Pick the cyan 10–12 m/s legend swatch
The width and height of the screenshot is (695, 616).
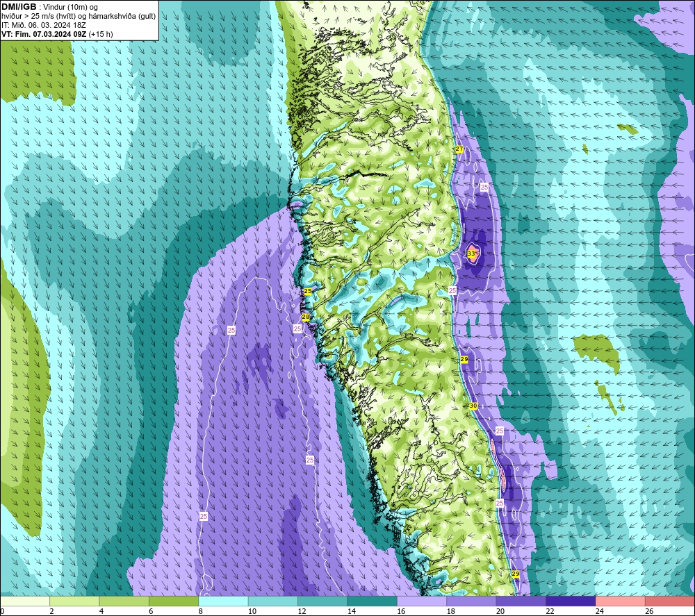tap(273, 601)
